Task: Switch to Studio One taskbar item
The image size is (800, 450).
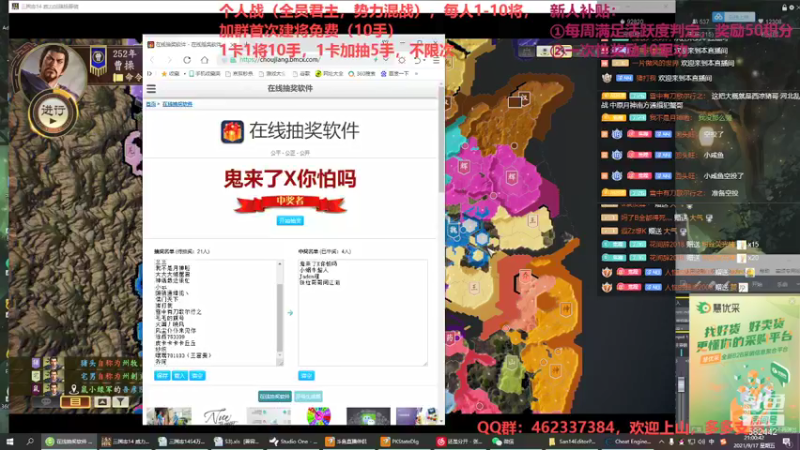Action: click(x=293, y=442)
